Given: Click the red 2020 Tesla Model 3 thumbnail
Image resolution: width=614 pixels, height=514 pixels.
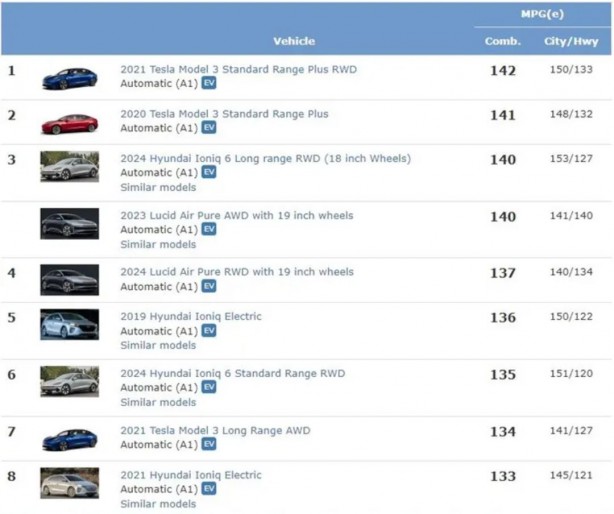Looking at the screenshot, I should (69, 122).
